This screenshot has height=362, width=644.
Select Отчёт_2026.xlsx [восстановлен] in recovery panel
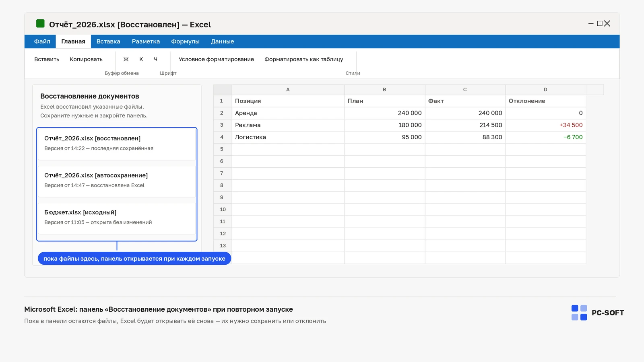(x=117, y=144)
